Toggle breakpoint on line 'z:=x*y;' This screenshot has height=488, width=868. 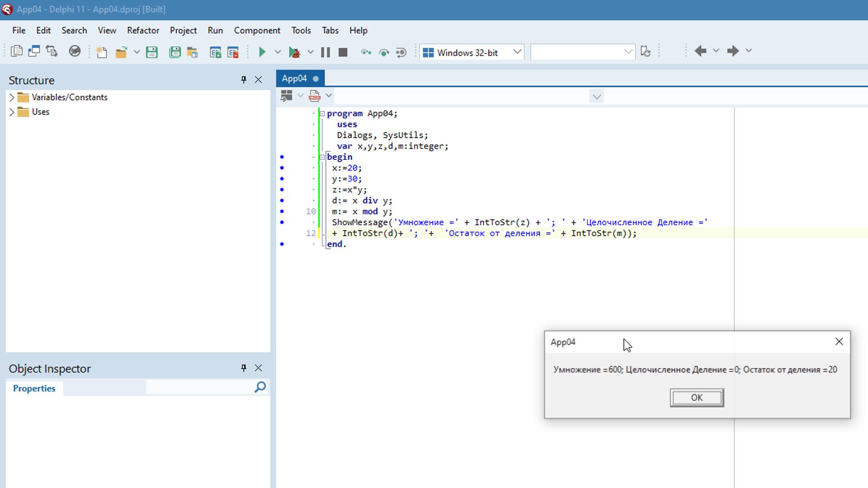(282, 190)
